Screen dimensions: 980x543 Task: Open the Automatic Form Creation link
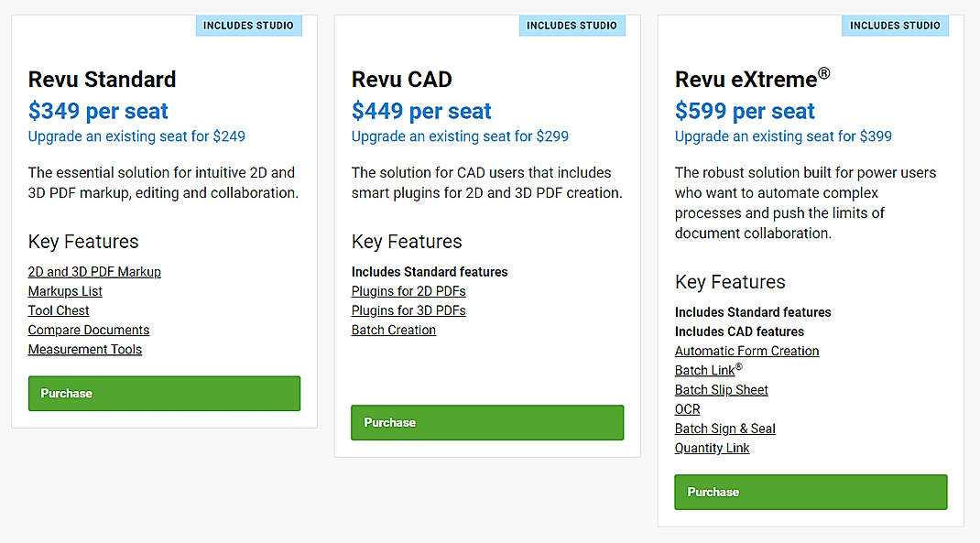(746, 350)
